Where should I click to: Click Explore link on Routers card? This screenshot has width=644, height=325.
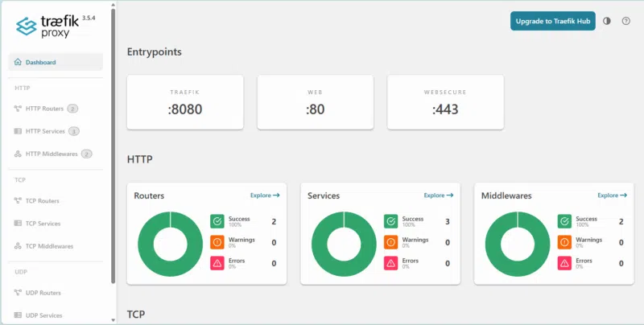pyautogui.click(x=265, y=195)
